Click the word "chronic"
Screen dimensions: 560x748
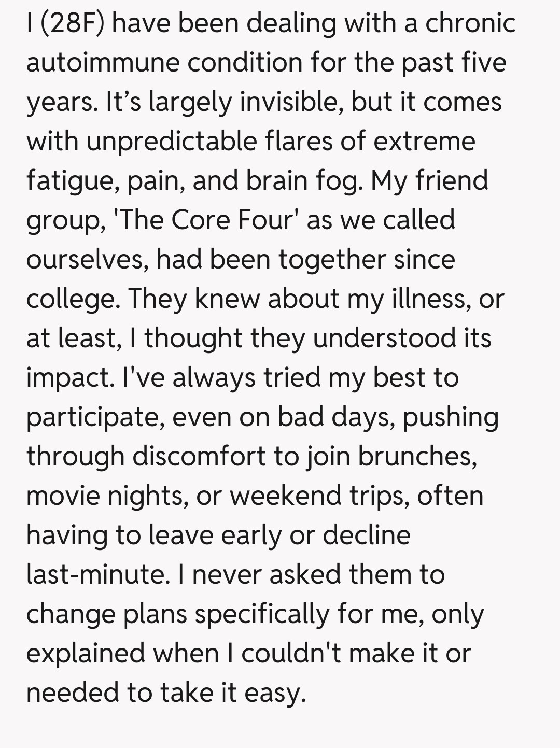pyautogui.click(x=470, y=24)
